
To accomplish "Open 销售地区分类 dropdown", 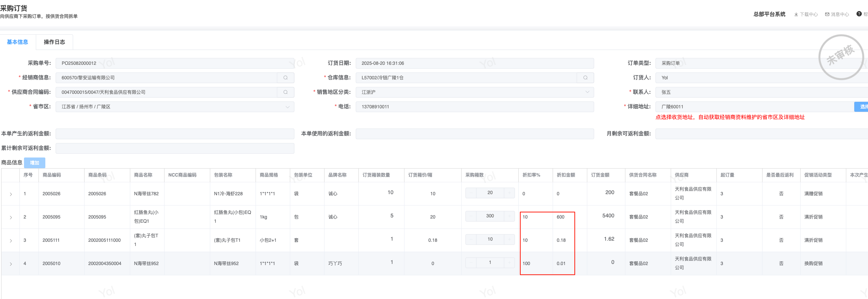I will (474, 92).
